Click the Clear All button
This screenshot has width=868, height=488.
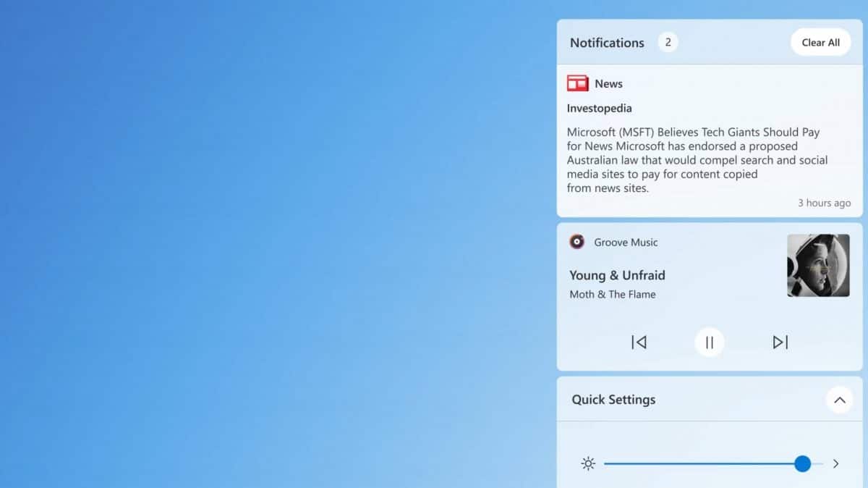(820, 42)
